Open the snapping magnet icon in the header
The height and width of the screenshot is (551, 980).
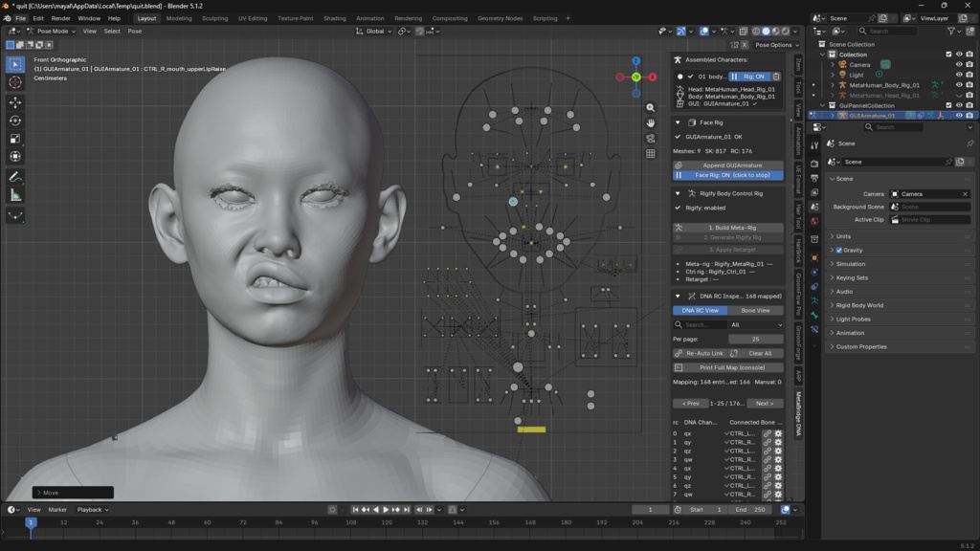(x=419, y=32)
